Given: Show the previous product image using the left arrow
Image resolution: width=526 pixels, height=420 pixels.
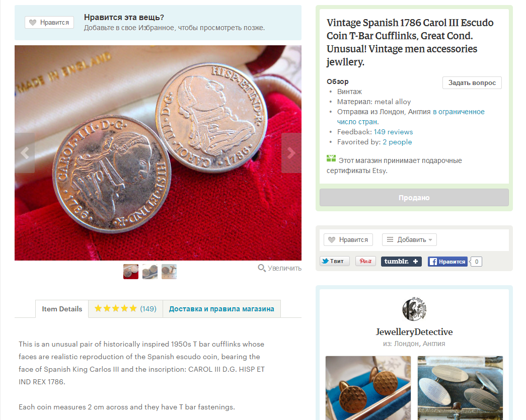Looking at the screenshot, I should [25, 153].
